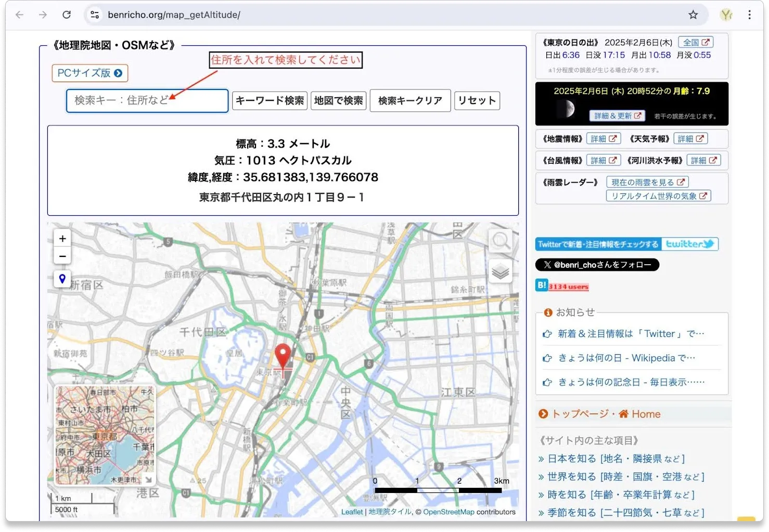Click the magnifier search icon on map
769x532 pixels.
click(500, 241)
